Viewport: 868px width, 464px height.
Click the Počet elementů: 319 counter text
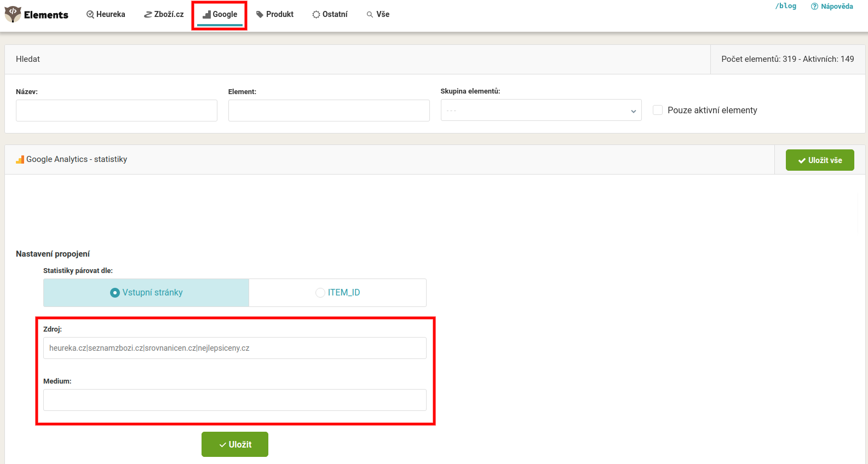tap(787, 59)
